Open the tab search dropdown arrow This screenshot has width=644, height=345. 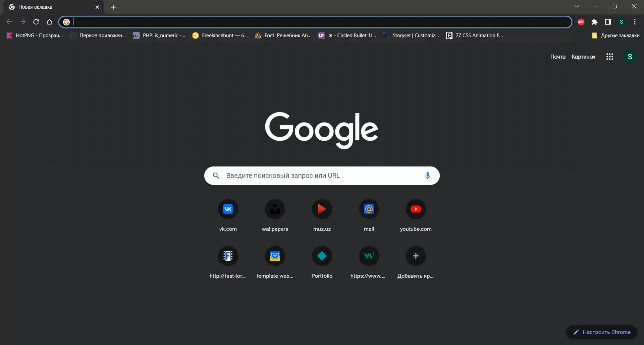(x=577, y=6)
